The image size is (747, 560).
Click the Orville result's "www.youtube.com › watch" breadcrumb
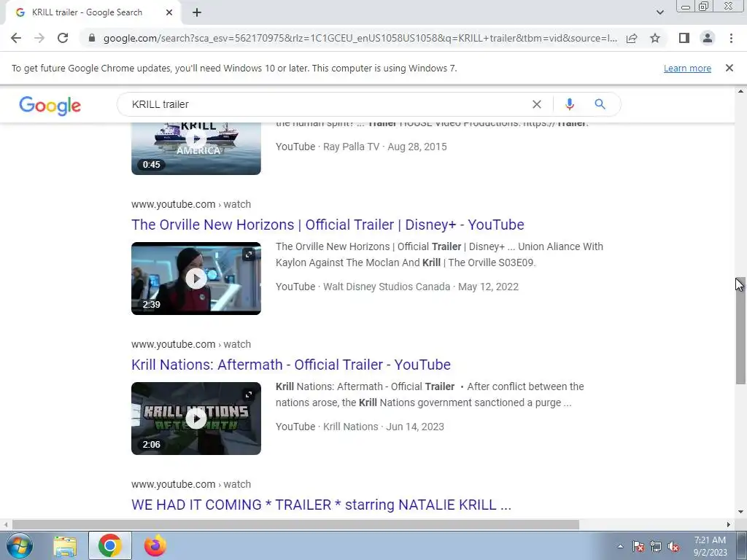[191, 204]
